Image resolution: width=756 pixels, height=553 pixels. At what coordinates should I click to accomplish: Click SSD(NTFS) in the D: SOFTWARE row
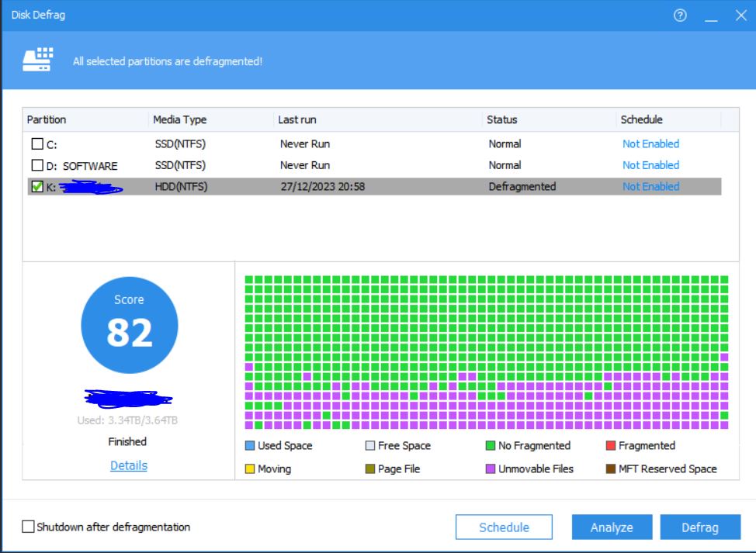[180, 165]
